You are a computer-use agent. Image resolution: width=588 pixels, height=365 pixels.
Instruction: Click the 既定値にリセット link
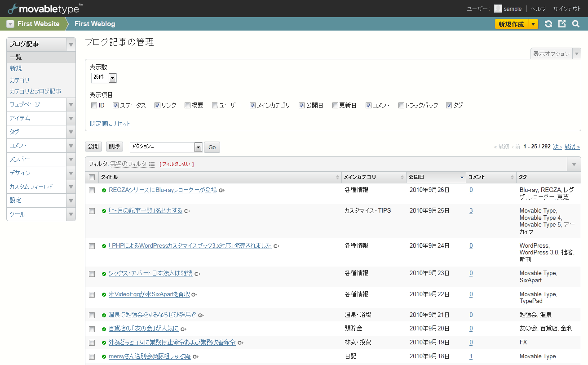pyautogui.click(x=110, y=124)
